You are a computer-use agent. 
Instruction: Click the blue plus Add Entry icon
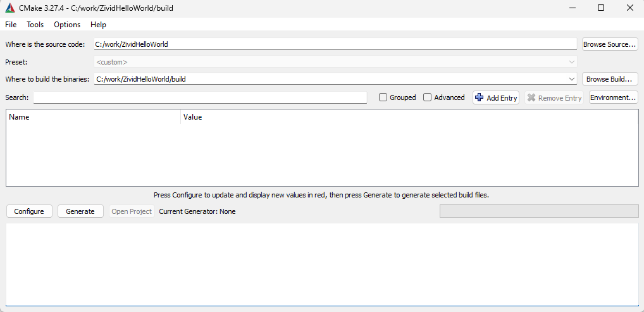[479, 97]
